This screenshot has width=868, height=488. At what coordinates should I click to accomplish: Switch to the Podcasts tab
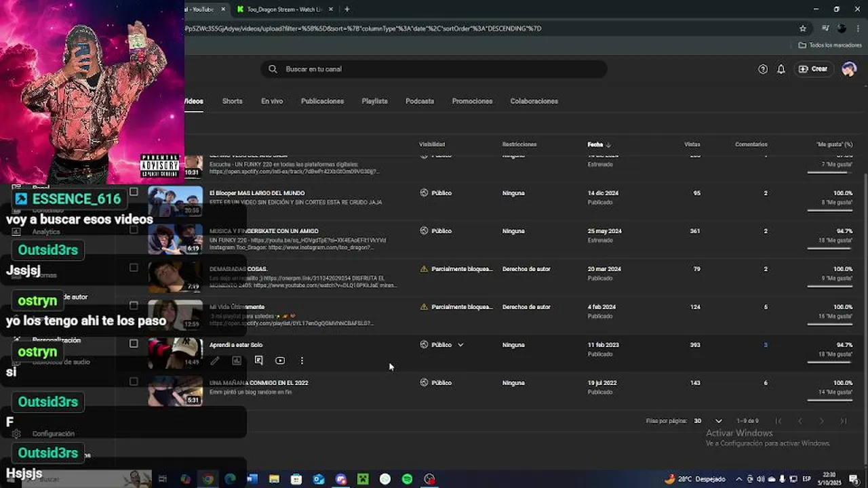420,101
